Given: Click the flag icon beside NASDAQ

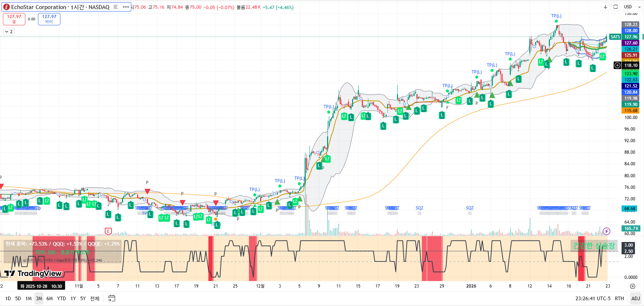Looking at the screenshot, I should click(116, 7).
